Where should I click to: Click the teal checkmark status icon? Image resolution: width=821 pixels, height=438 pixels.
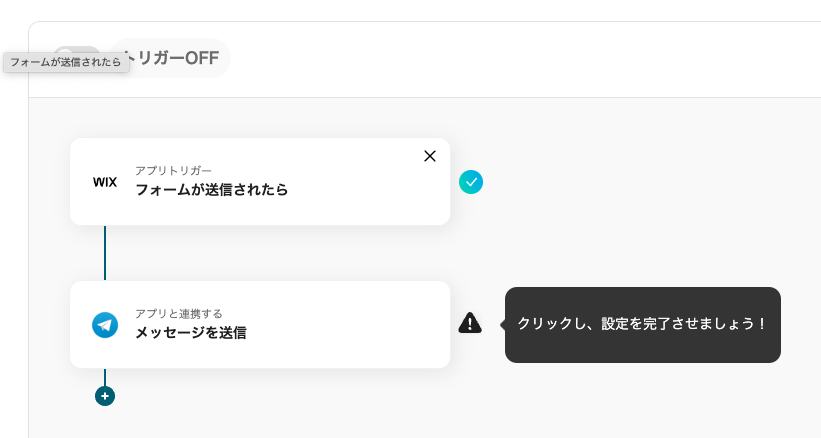[471, 182]
